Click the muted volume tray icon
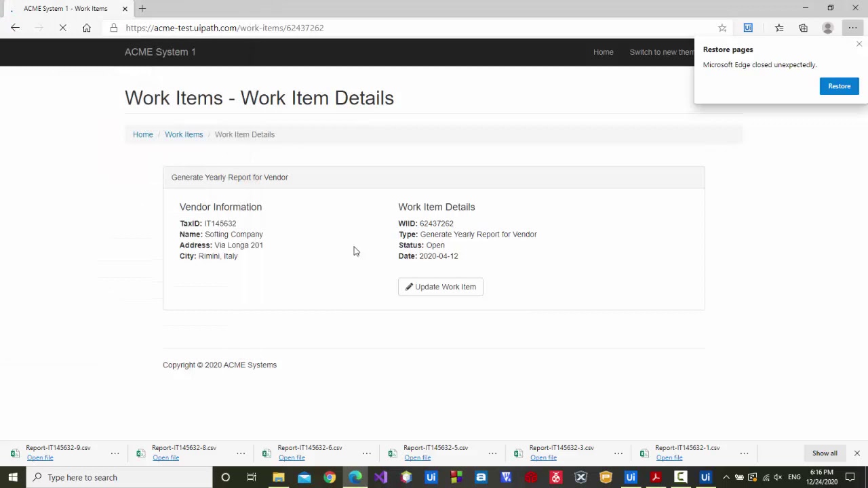 click(x=778, y=477)
